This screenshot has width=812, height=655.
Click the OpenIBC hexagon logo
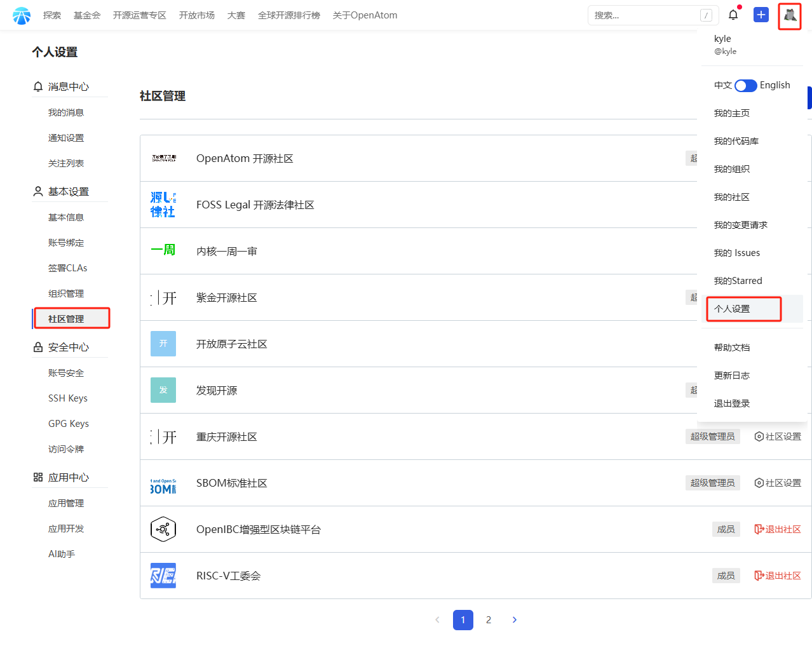(163, 529)
